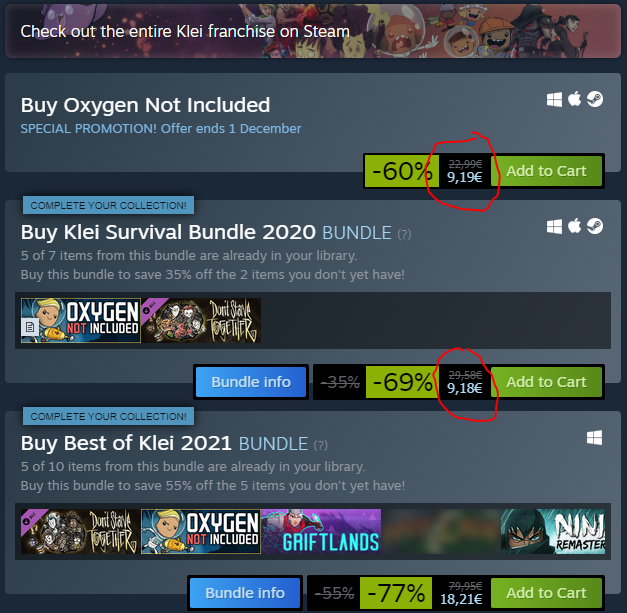Open Bundle info for Best of Klei 2021
This screenshot has width=627, height=613.
[245, 593]
